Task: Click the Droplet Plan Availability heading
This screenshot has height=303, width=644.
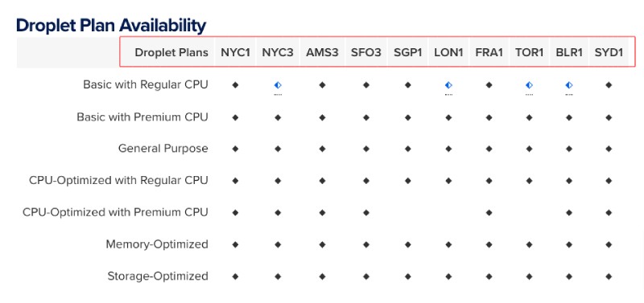Action: [111, 26]
